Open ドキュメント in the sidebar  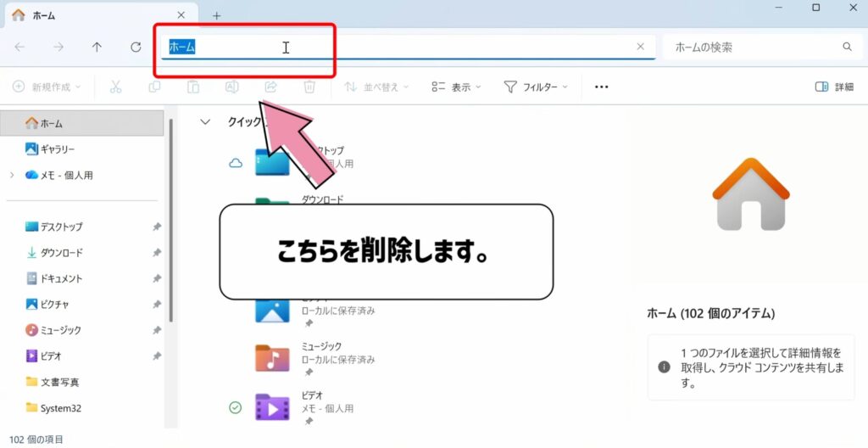click(x=53, y=278)
